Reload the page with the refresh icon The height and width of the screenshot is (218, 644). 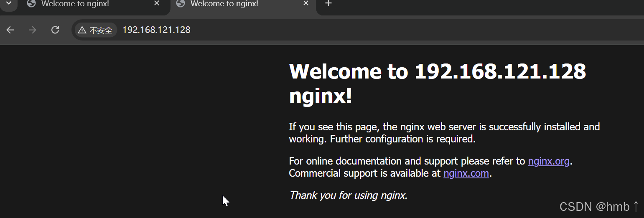tap(55, 30)
